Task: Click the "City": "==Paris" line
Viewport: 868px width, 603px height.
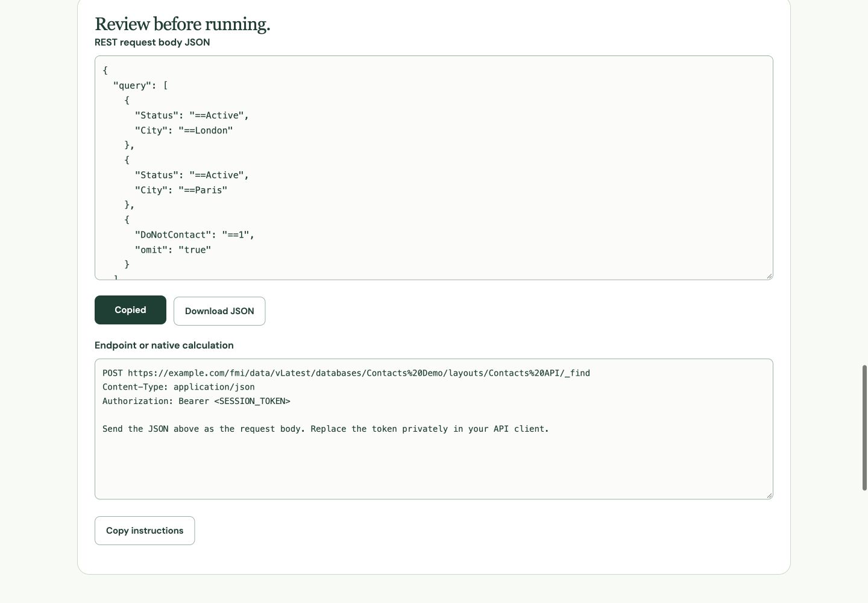Action: (x=181, y=190)
